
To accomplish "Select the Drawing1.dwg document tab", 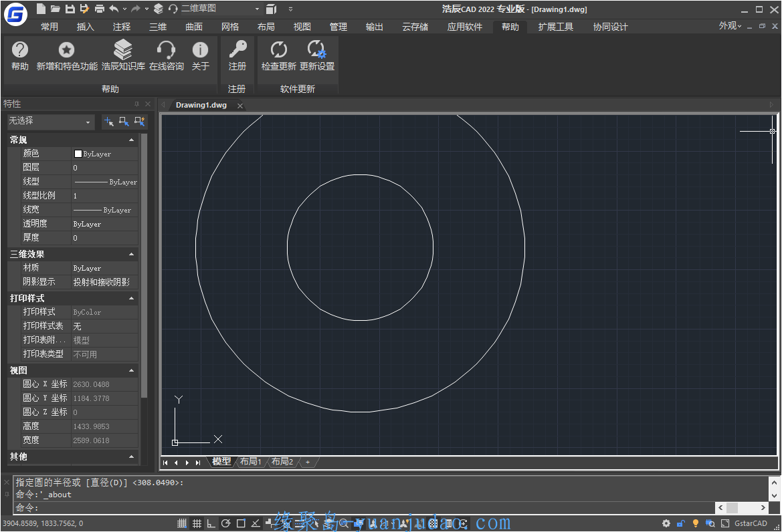I will coord(201,105).
